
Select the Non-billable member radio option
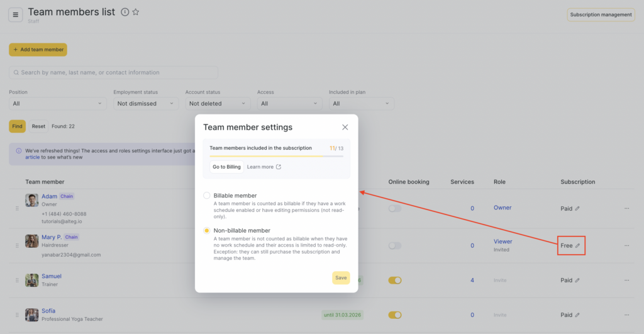point(207,231)
